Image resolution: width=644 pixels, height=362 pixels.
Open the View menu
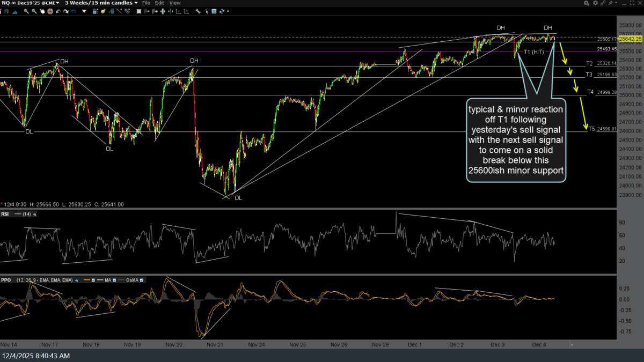[x=175, y=3]
